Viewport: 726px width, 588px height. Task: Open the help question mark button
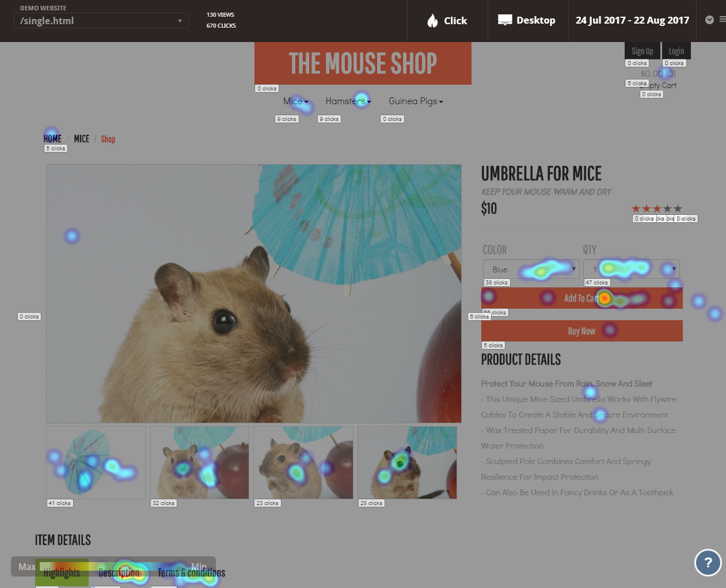[x=708, y=562]
